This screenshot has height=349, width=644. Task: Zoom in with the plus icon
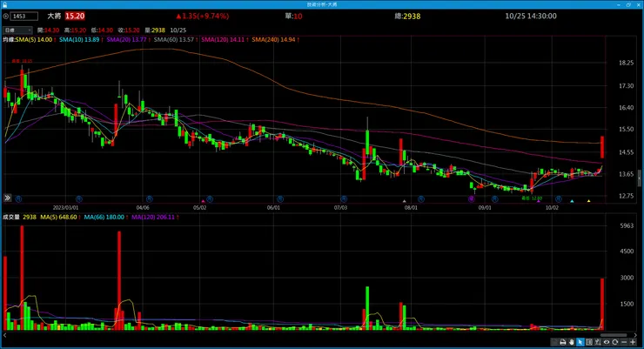pyautogui.click(x=633, y=342)
